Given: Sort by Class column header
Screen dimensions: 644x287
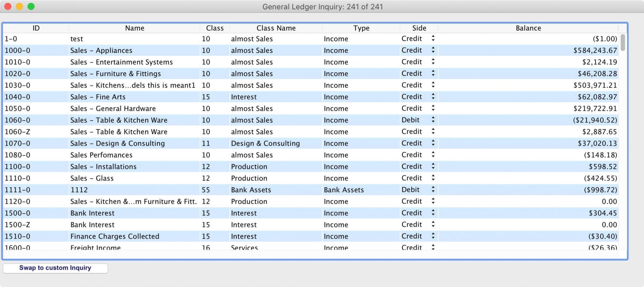Looking at the screenshot, I should 215,28.
